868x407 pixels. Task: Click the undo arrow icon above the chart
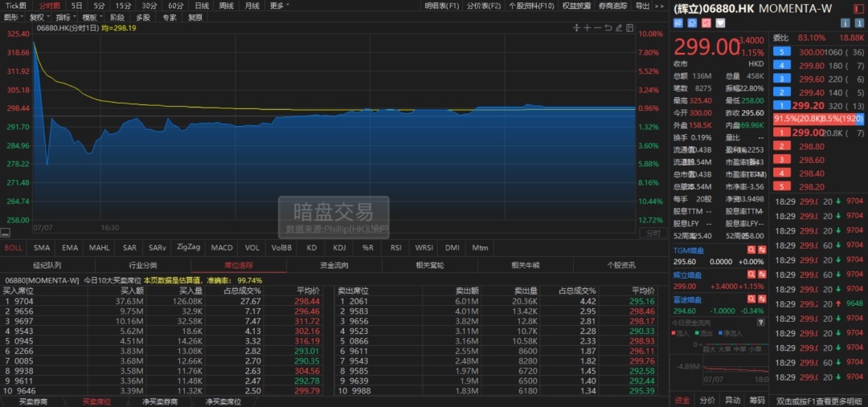(x=608, y=27)
